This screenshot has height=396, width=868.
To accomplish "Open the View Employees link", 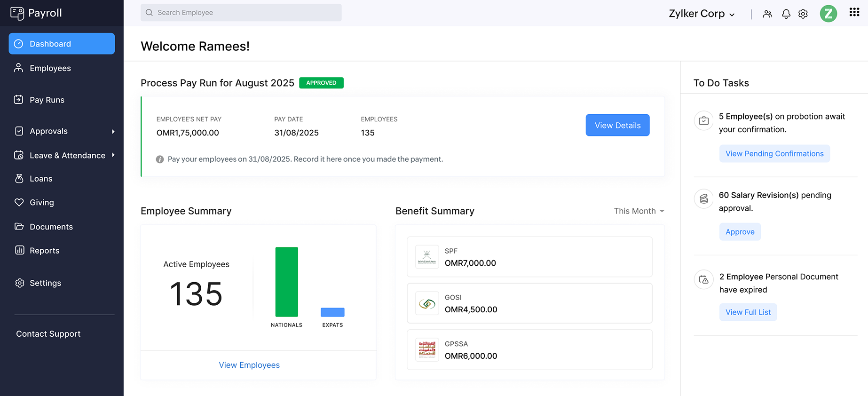I will (249, 365).
